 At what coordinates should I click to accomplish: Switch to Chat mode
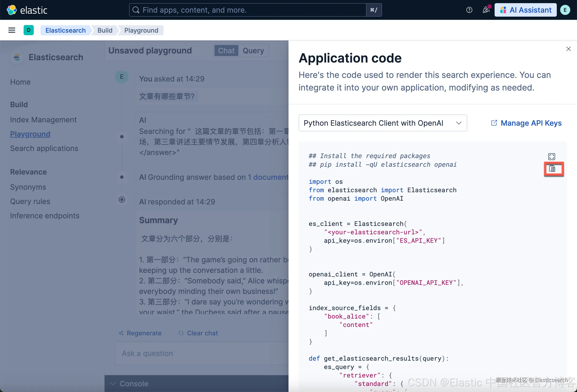pos(226,51)
